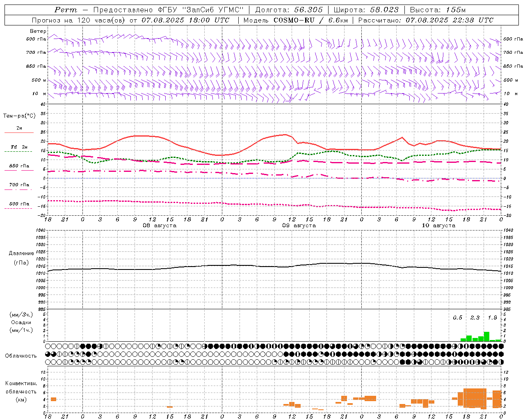Image resolution: width=525 pixels, height=420 pixels.
Task: Click the provider text ФГБУ "ЗапСиб УГМС"
Action: tap(200, 10)
